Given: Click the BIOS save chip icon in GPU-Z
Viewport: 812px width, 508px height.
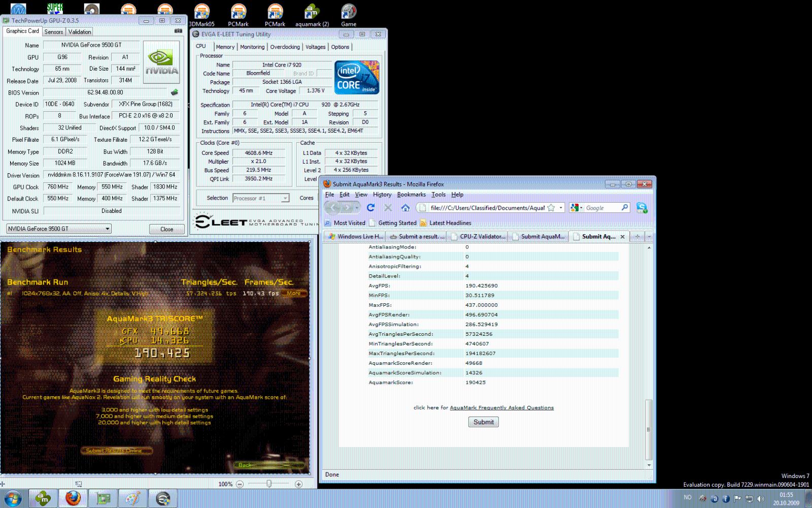Looking at the screenshot, I should pos(174,92).
